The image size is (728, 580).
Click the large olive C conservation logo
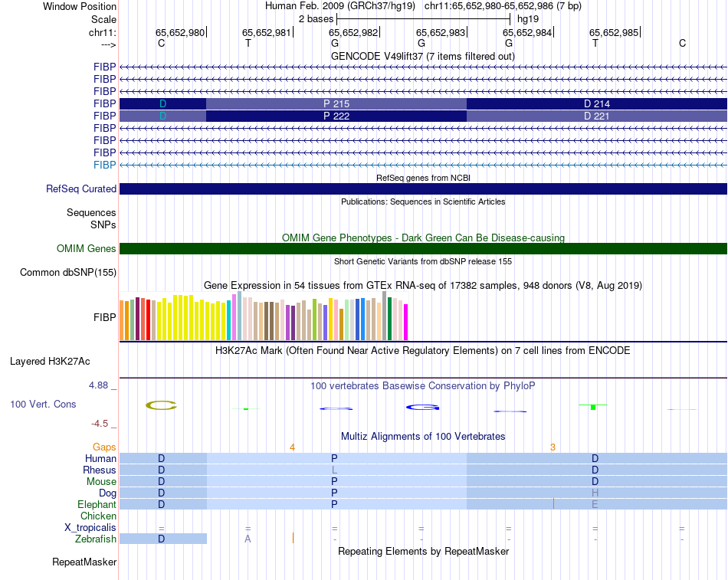pos(162,405)
